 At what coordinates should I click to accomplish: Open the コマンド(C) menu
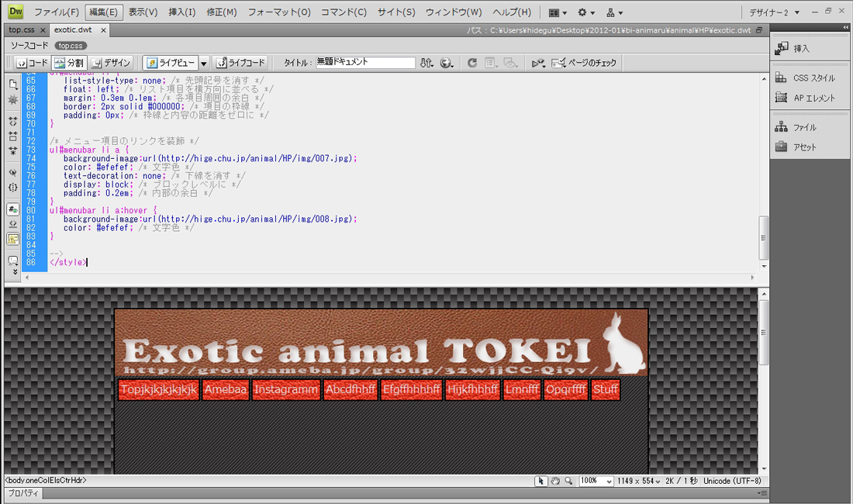coord(344,12)
